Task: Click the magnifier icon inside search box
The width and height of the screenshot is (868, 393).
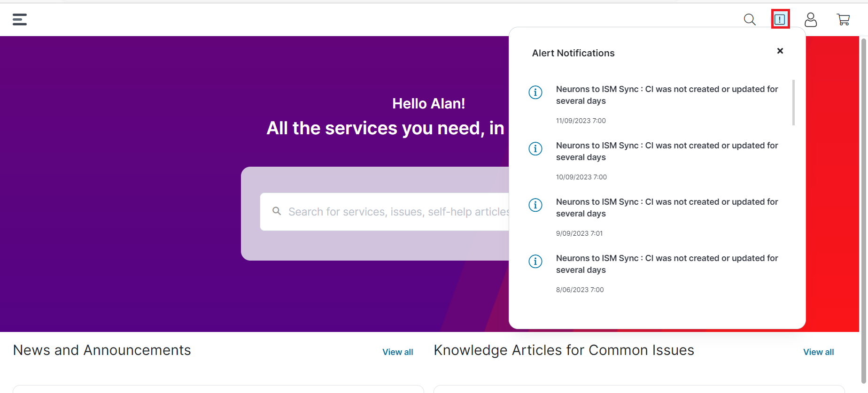Action: point(277,211)
